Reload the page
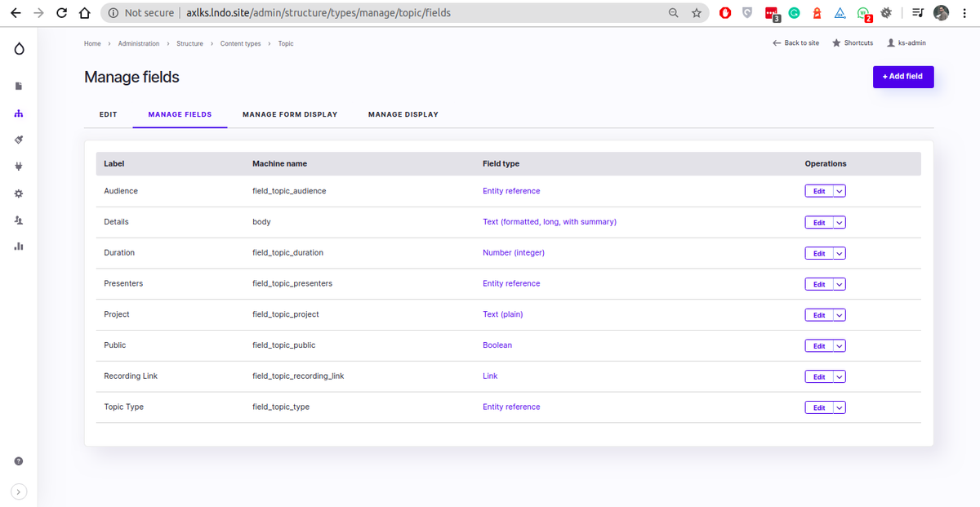980x507 pixels. (62, 13)
